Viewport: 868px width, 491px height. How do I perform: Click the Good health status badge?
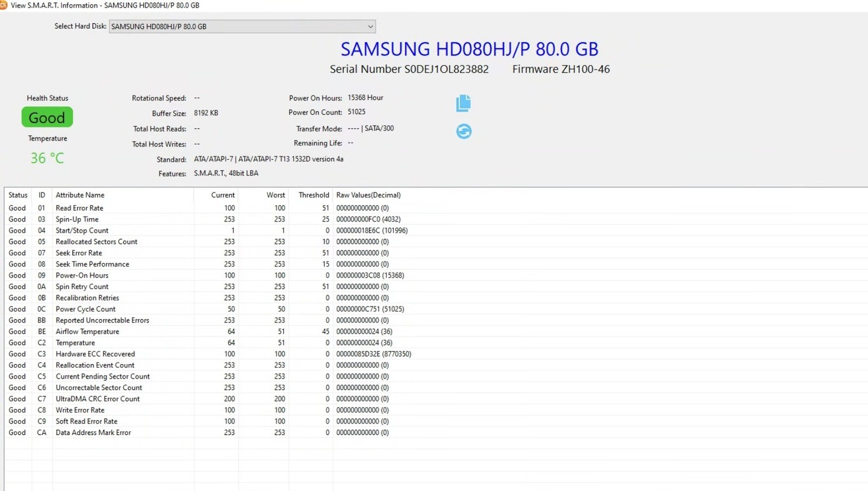[47, 117]
